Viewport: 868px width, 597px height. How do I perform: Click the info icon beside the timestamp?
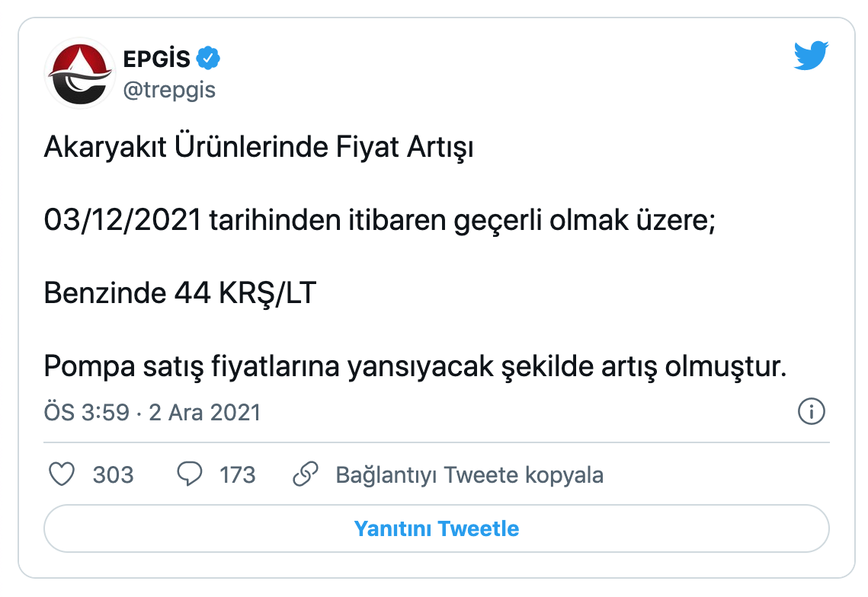coord(811,412)
